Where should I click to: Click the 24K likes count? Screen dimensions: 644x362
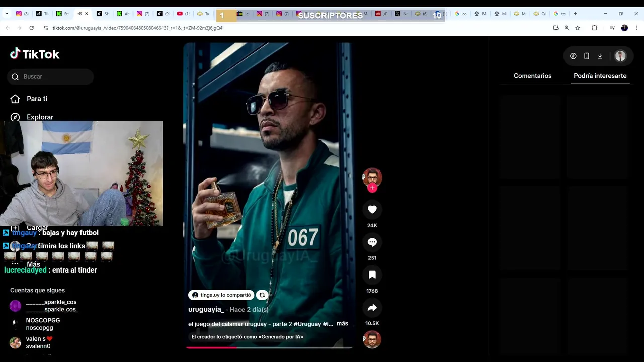click(x=372, y=225)
